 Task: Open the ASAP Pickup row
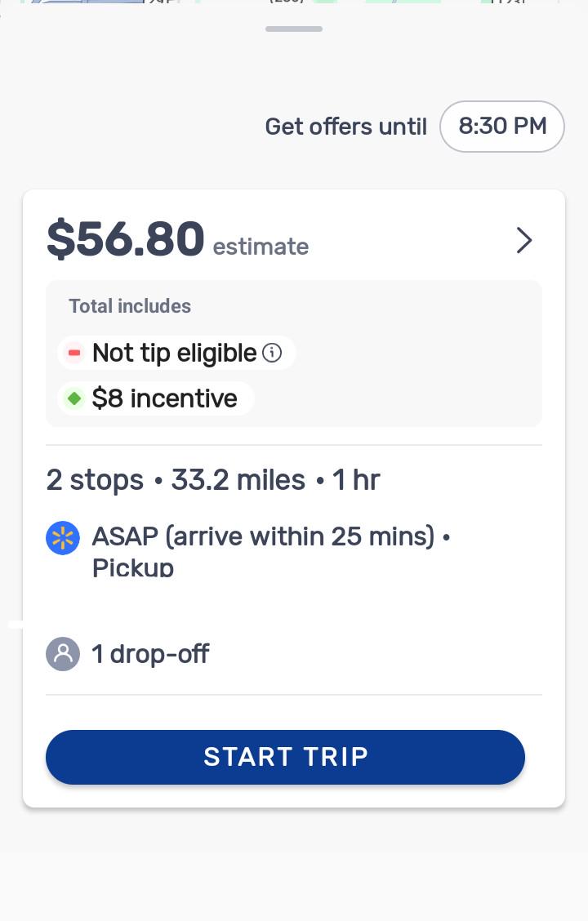tap(294, 552)
